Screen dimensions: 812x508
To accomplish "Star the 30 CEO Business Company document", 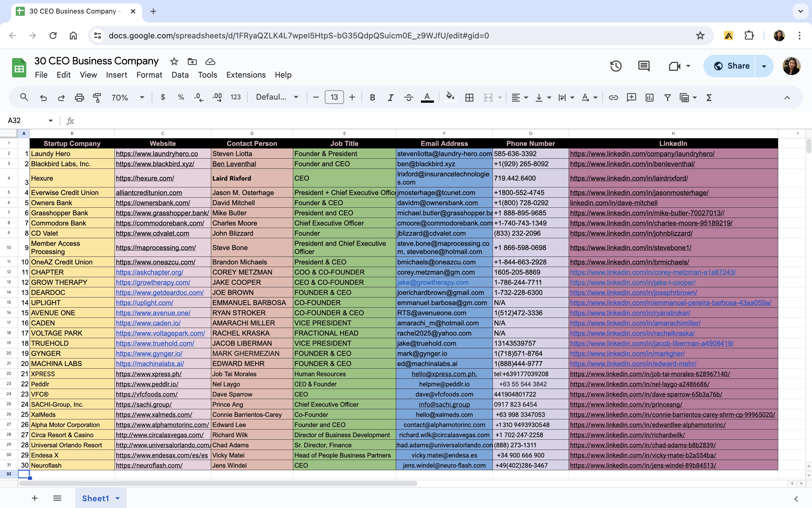I will pyautogui.click(x=174, y=61).
